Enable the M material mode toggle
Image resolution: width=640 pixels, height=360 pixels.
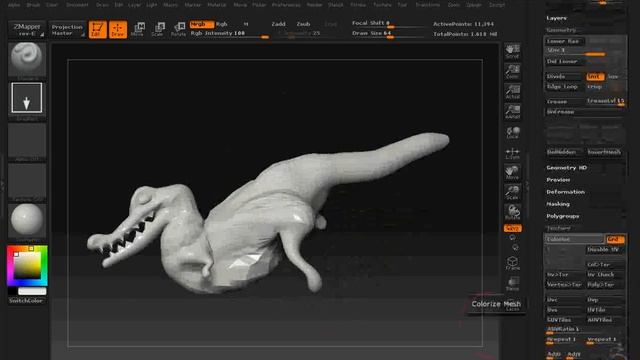(x=246, y=24)
